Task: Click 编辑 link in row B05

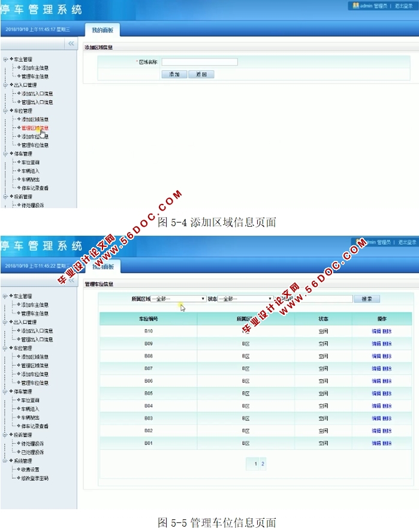Action: coord(376,393)
